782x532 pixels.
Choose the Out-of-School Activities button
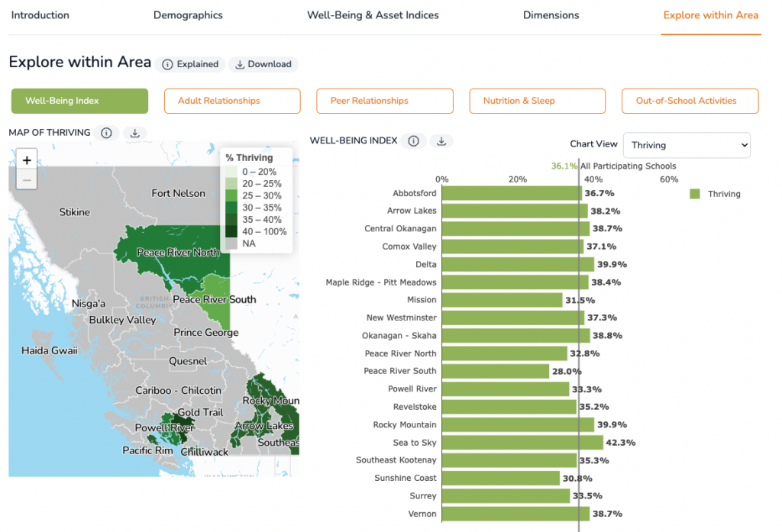tap(690, 101)
